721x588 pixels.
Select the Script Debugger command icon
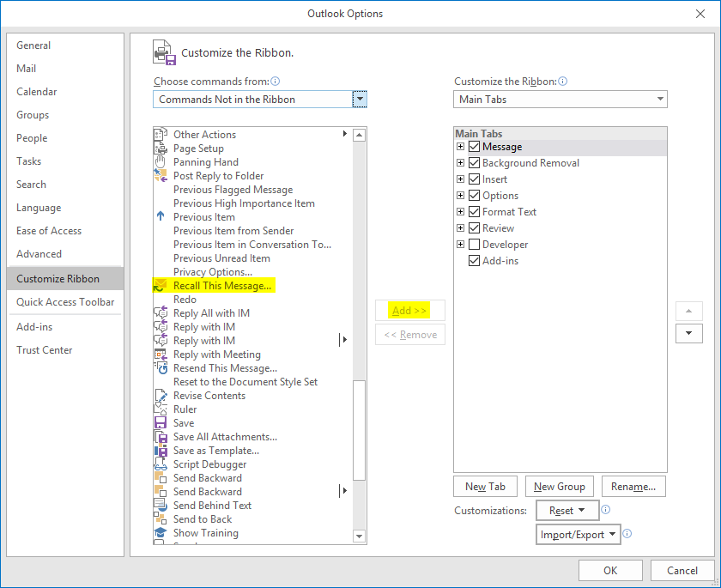[161, 464]
